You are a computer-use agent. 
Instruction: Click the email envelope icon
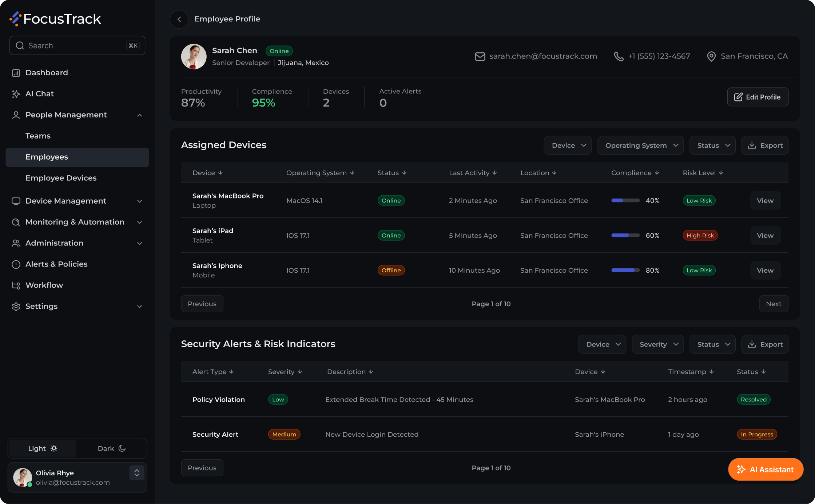(480, 56)
